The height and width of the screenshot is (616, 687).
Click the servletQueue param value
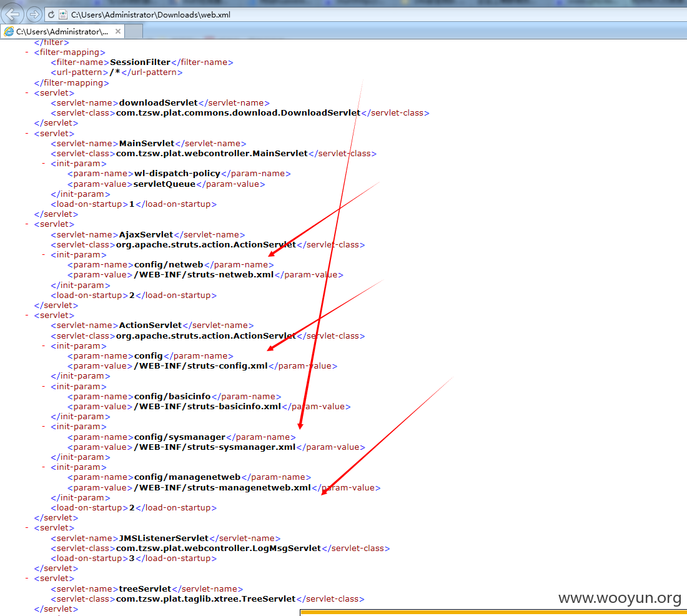pos(164,184)
